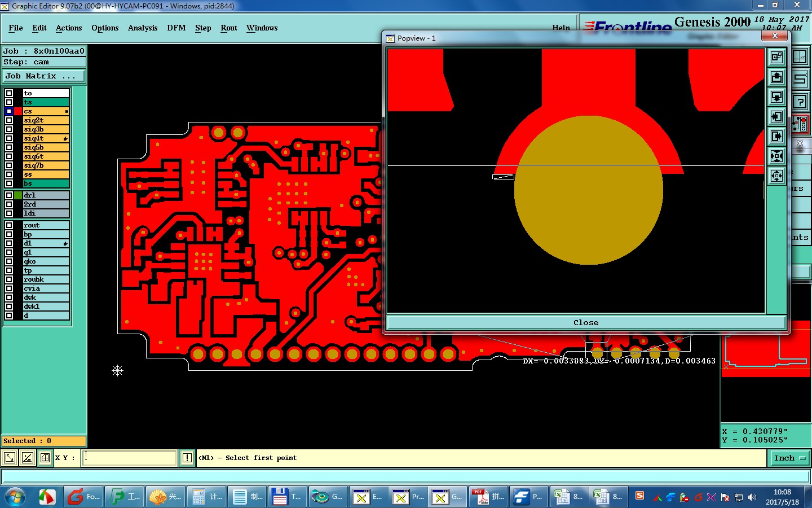Open the File menu
The image size is (812, 508).
16,28
